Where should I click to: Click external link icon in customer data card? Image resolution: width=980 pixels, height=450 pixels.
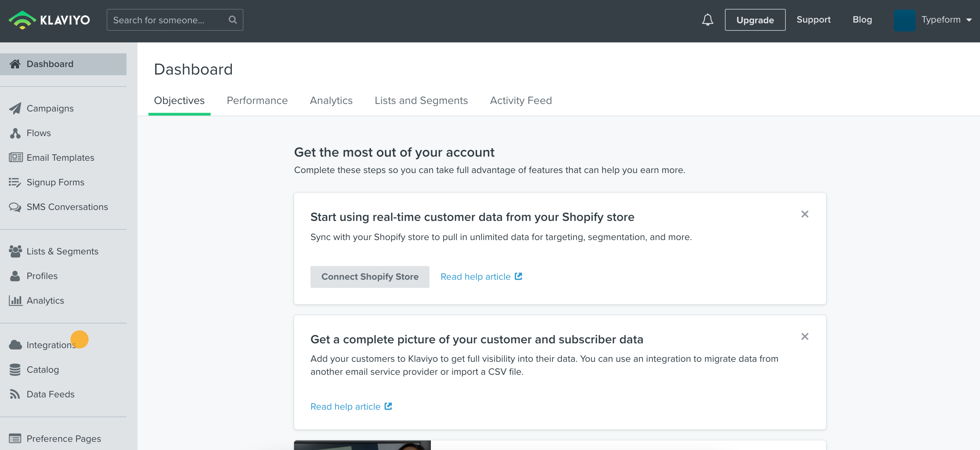click(388, 406)
